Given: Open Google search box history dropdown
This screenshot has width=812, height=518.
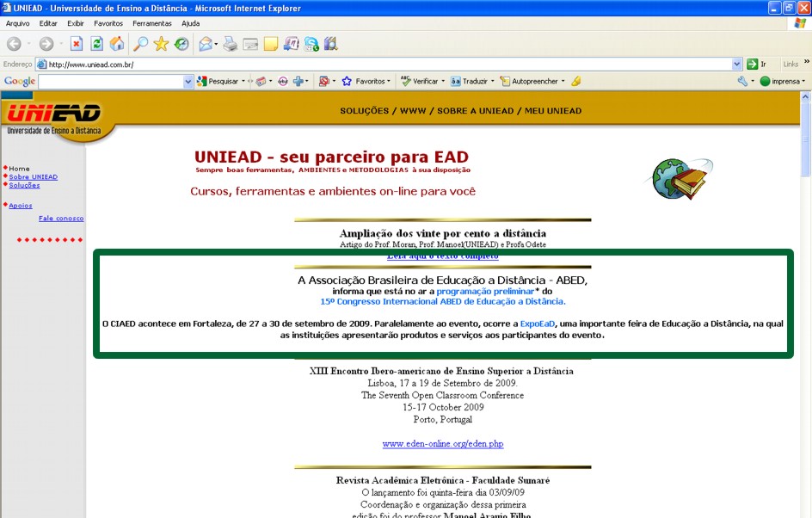Looking at the screenshot, I should 188,82.
